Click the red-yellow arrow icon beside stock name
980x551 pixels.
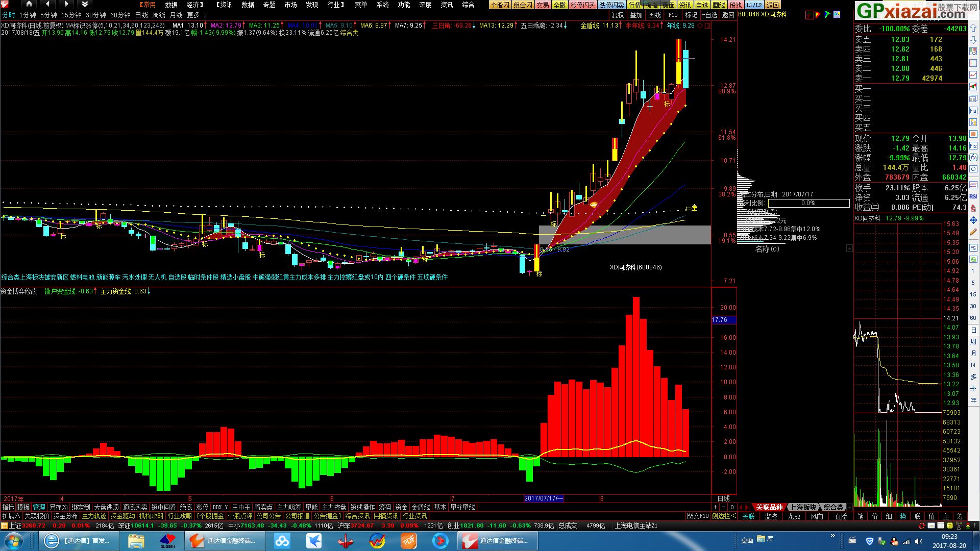point(819,15)
